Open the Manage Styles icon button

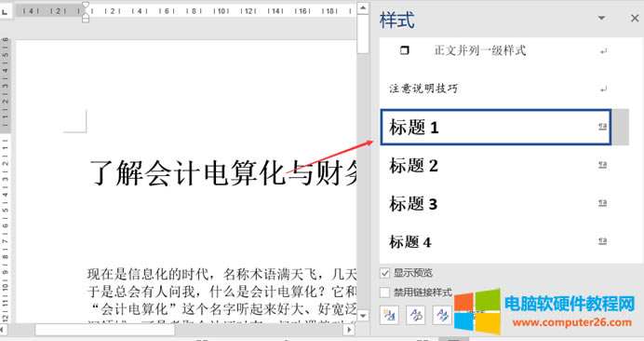[441, 316]
